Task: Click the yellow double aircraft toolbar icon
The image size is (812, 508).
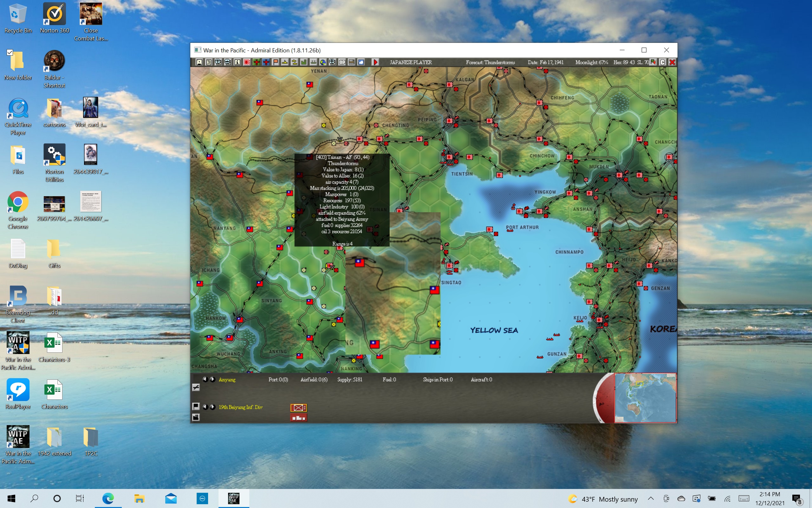Action: [x=294, y=62]
